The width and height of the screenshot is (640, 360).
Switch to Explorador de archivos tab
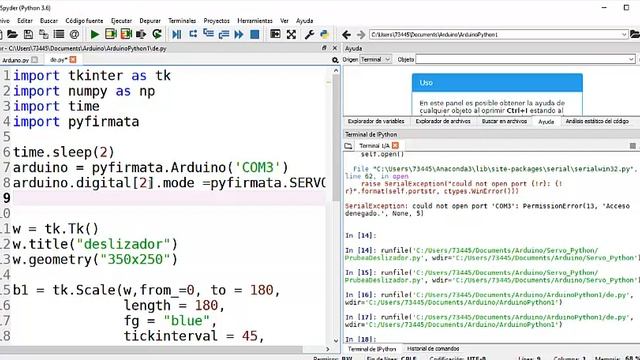(443, 121)
